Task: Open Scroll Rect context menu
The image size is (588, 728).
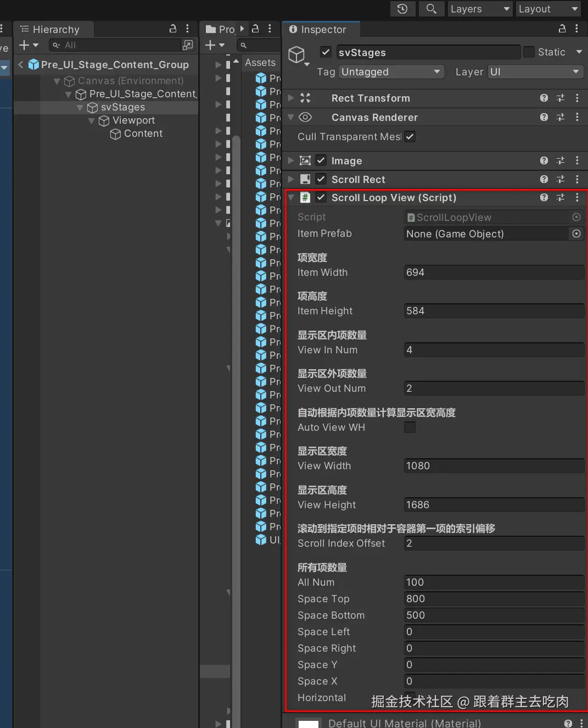Action: coord(577,179)
